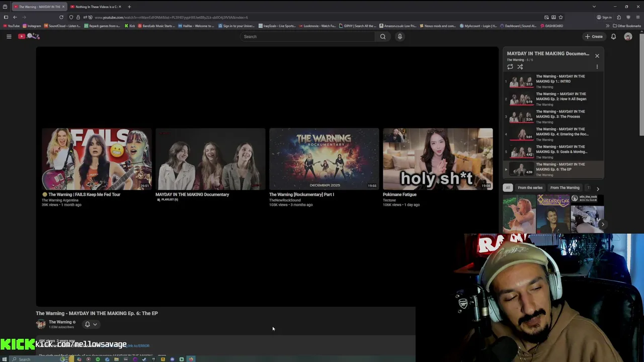This screenshot has height=362, width=644.
Task: Open 'FAILS Keep Me Fed Tour' video
Action: (x=97, y=159)
